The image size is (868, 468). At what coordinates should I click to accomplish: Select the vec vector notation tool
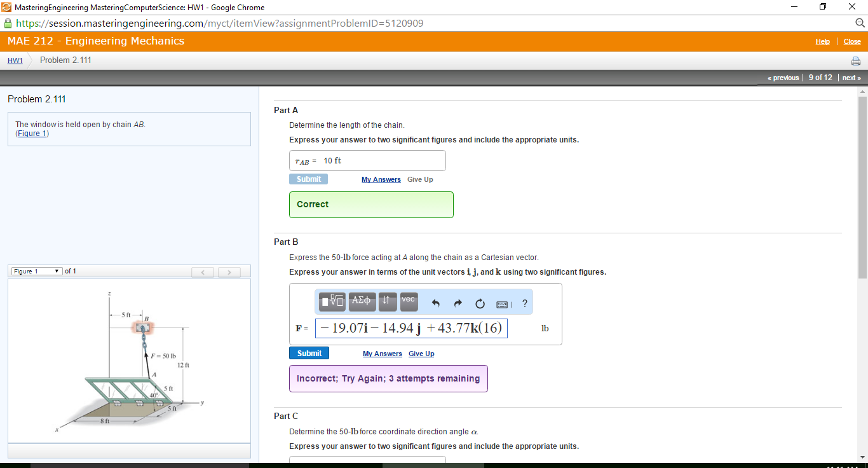409,301
